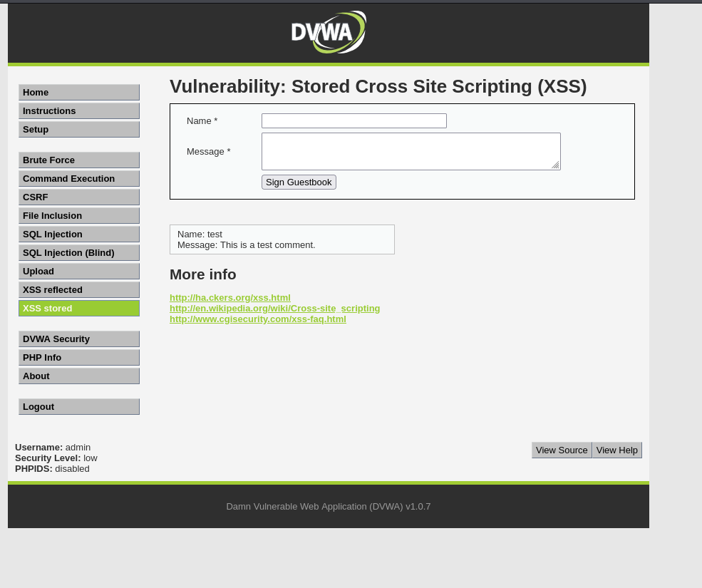Open the Upload module
Screen dimensions: 702x588
[x=79, y=272]
